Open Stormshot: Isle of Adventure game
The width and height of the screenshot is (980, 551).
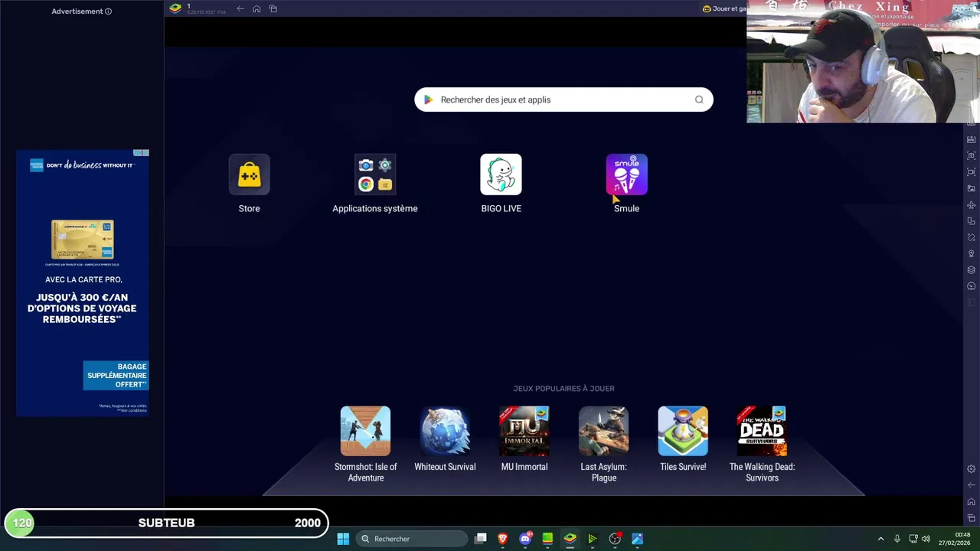[365, 431]
